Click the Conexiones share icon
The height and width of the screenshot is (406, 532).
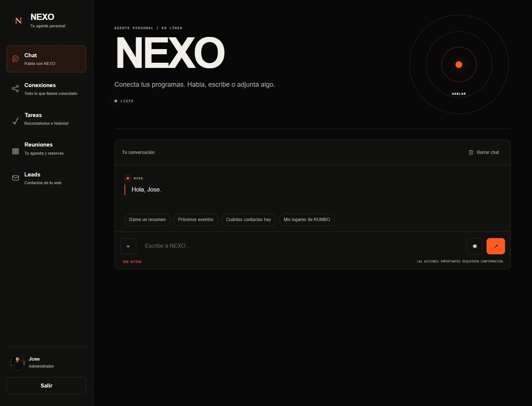point(16,89)
